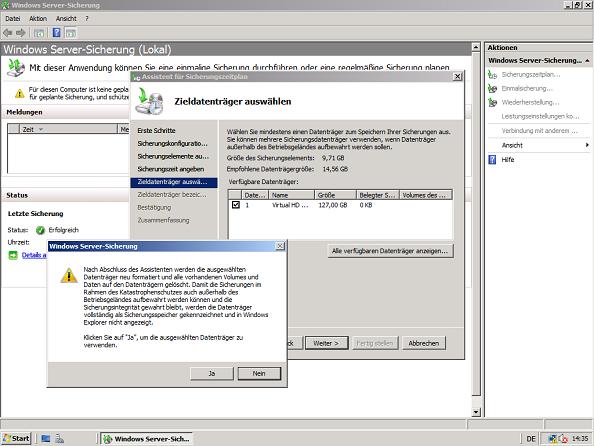Open the Details link under Letzte Sicherung
594x446 pixels.
coord(34,255)
